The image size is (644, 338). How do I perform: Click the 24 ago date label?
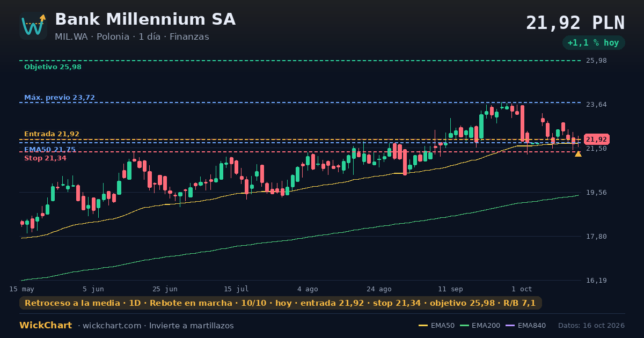(379, 289)
